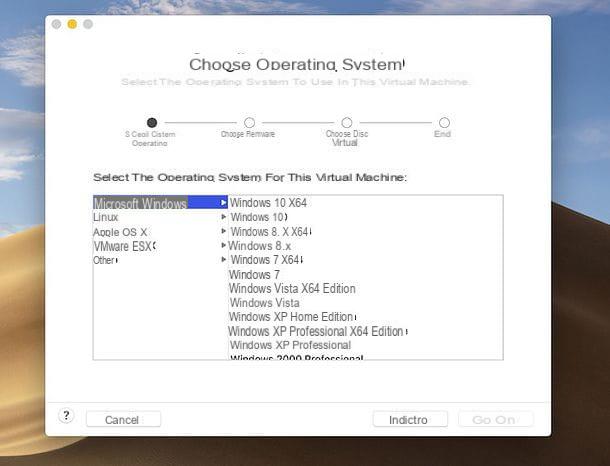Click the Cancel button
Viewport: 610px width, 466px height.
tap(123, 419)
